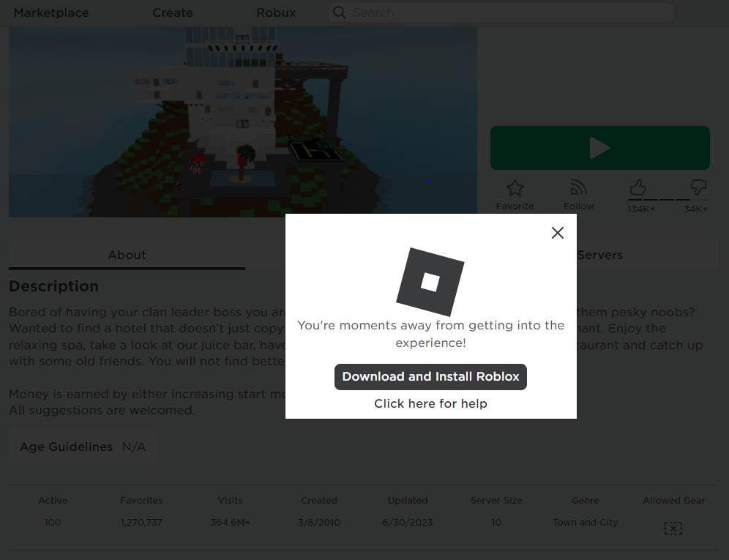
Task: Click the Search input field
Action: pos(501,12)
